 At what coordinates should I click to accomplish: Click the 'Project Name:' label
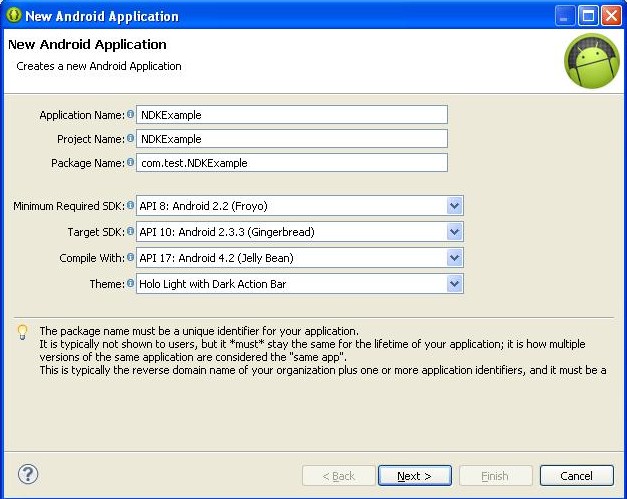(x=91, y=139)
